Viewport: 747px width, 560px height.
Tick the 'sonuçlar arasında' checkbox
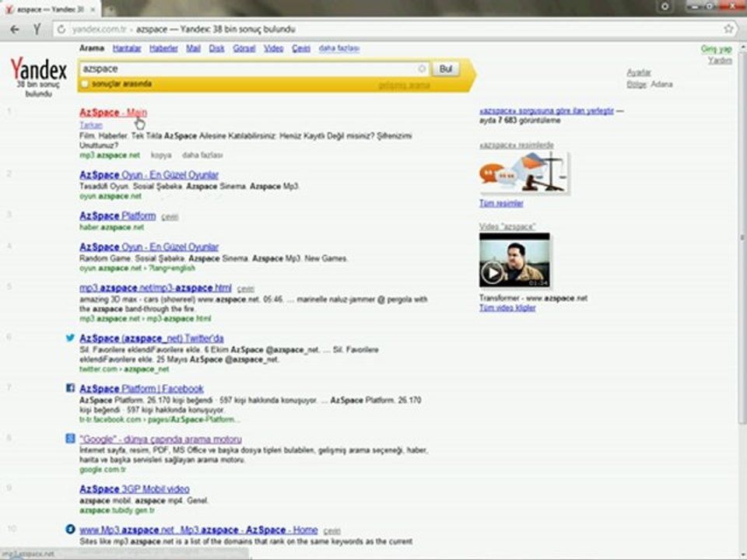[84, 84]
